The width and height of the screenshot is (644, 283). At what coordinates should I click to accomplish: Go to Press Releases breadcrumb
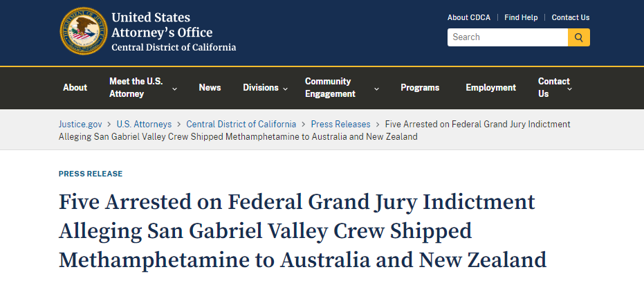click(x=340, y=124)
